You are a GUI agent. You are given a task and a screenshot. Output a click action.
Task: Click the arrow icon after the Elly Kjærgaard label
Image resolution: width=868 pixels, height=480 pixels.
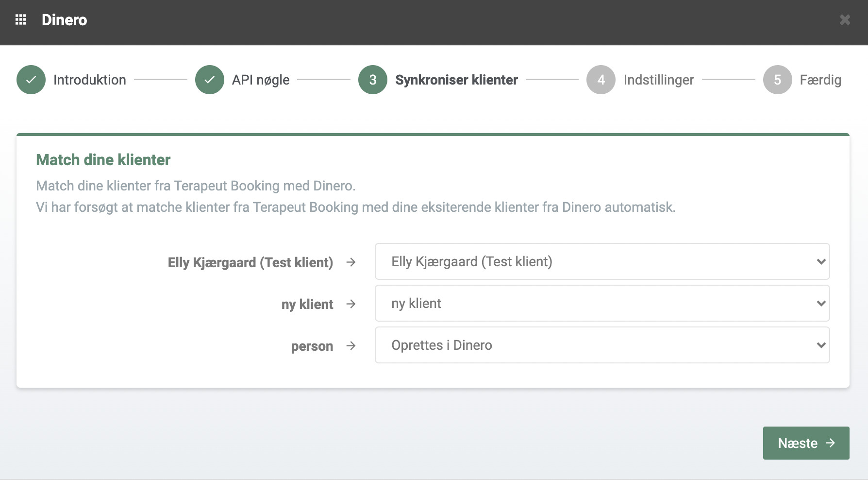coord(351,262)
